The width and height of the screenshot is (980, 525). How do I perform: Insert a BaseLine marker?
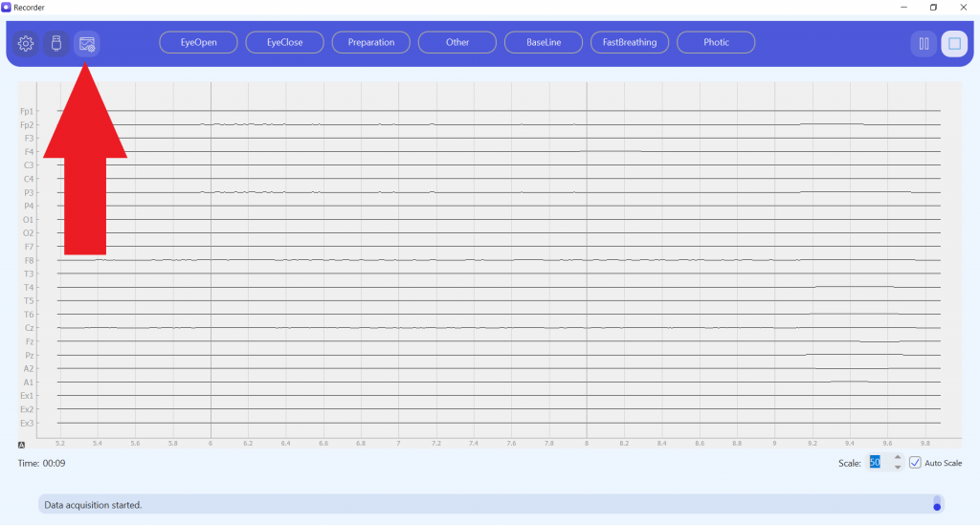(x=544, y=43)
